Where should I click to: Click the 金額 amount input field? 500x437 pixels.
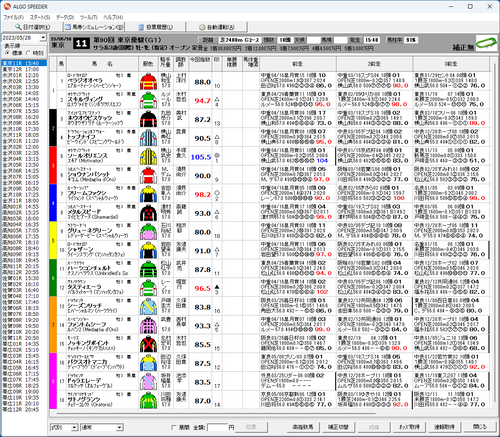tap(217, 427)
